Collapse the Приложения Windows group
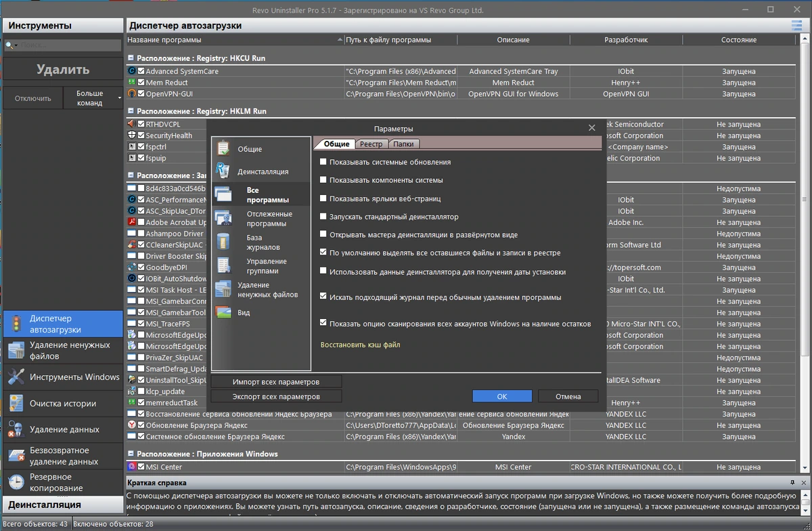 tap(131, 454)
